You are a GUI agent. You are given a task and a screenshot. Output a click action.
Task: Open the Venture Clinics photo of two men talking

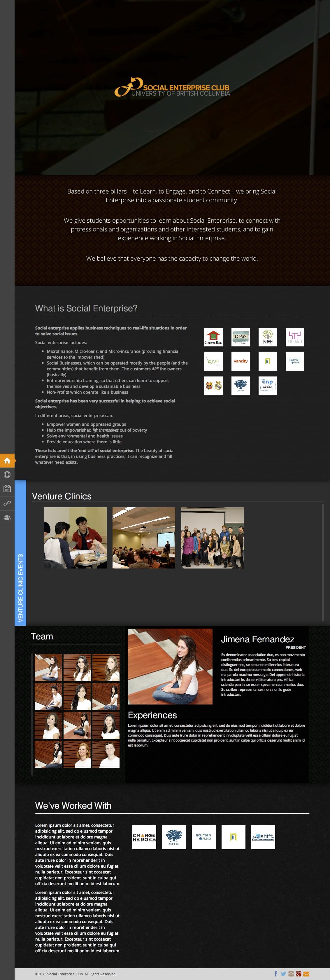(x=75, y=538)
